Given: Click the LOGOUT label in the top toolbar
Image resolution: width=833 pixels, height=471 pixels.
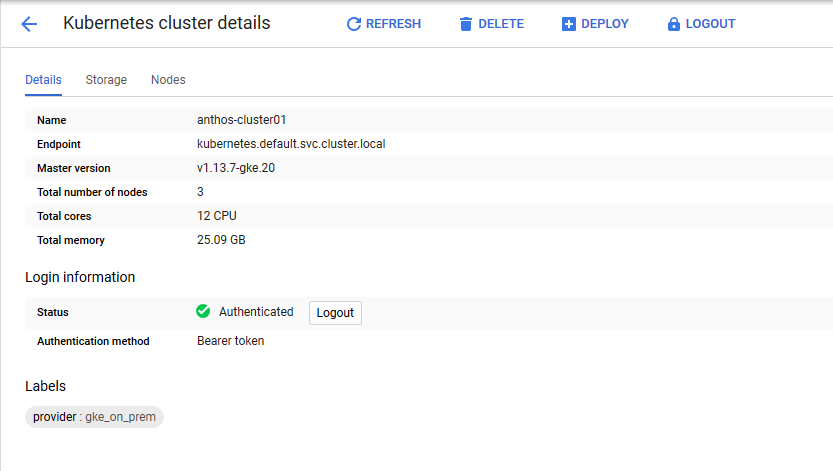Looking at the screenshot, I should [x=710, y=24].
